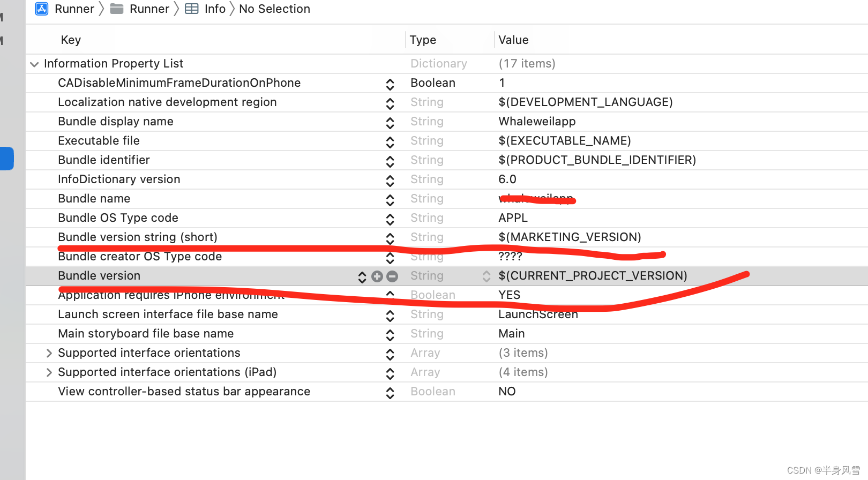Select the $(PRODUCT_BUNDLE_IDENTIFIER) value
Screen dimensions: 868x480
(597, 160)
